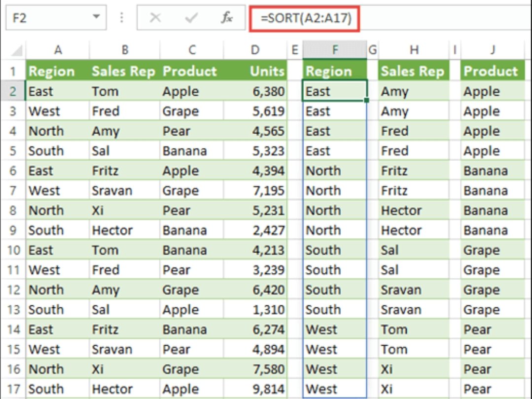The width and height of the screenshot is (532, 399).
Task: Click the Cancel X icon in formula bar
Action: coord(155,18)
